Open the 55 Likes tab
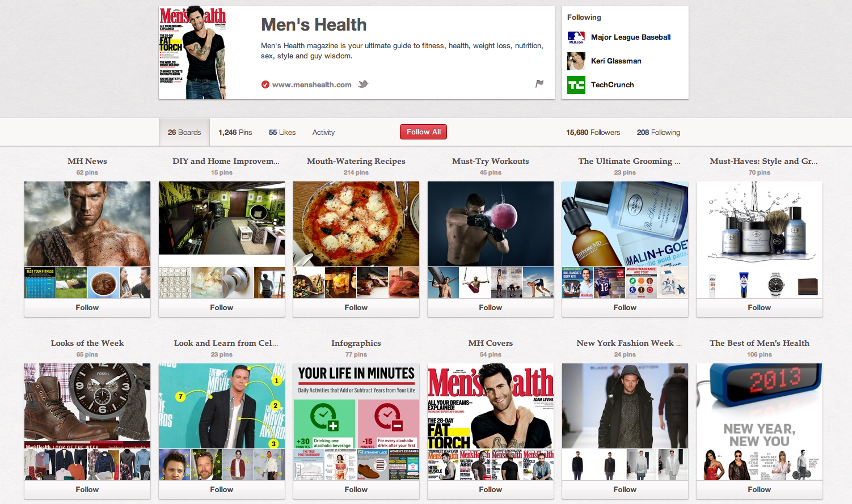 click(282, 132)
